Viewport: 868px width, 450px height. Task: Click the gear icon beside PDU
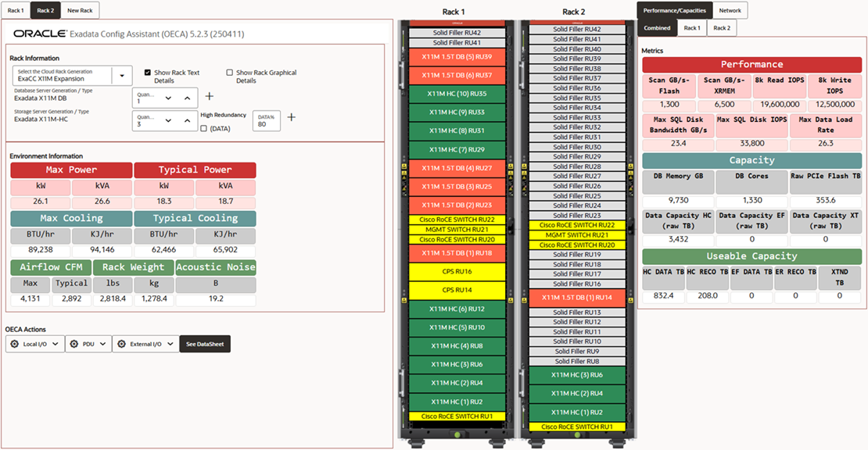pyautogui.click(x=74, y=344)
